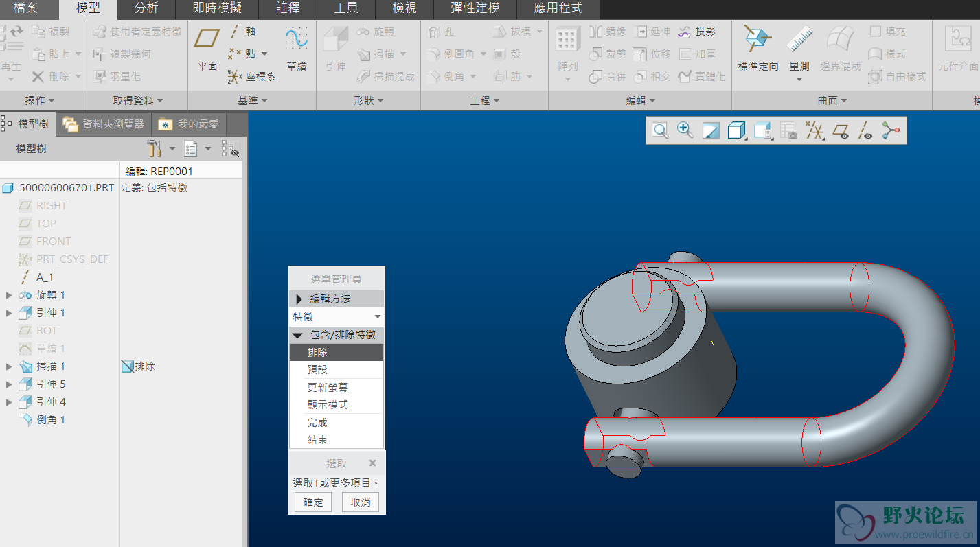Expand the 編輯方法 section
Image resolution: width=980 pixels, height=547 pixels.
[x=299, y=299]
